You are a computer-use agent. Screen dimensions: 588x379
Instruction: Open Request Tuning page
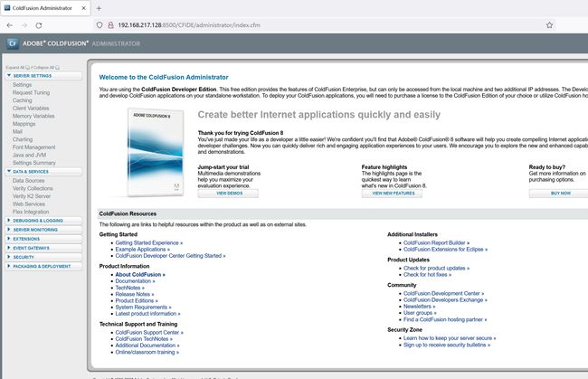point(31,92)
